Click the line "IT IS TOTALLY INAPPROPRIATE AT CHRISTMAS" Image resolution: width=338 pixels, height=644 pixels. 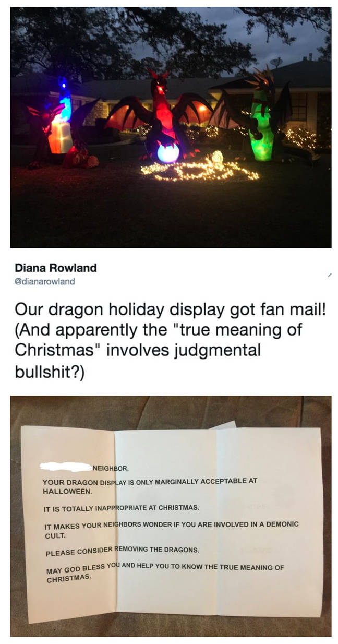click(x=120, y=507)
